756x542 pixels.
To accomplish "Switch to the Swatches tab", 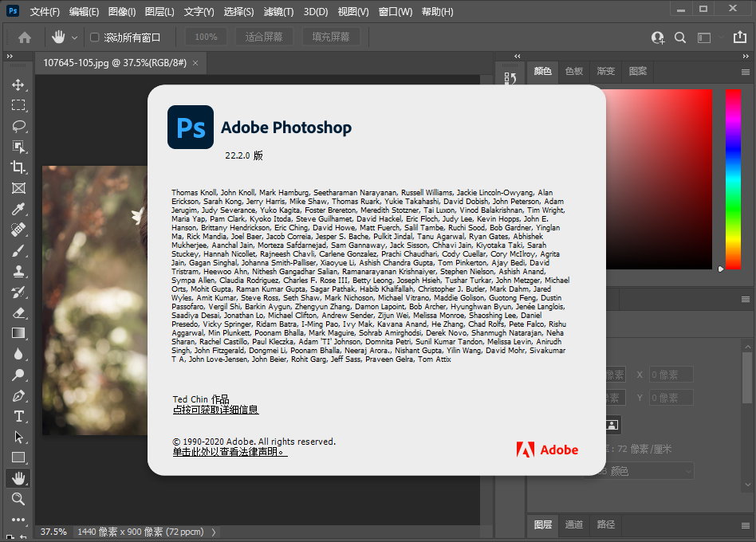I will 573,71.
